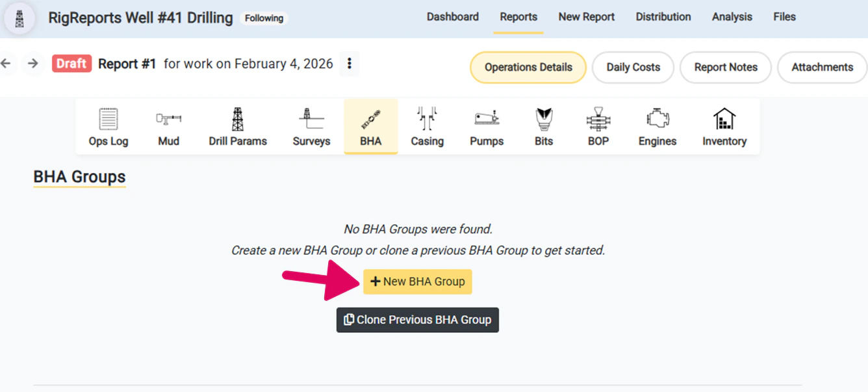Select the Engines section icon

click(657, 125)
